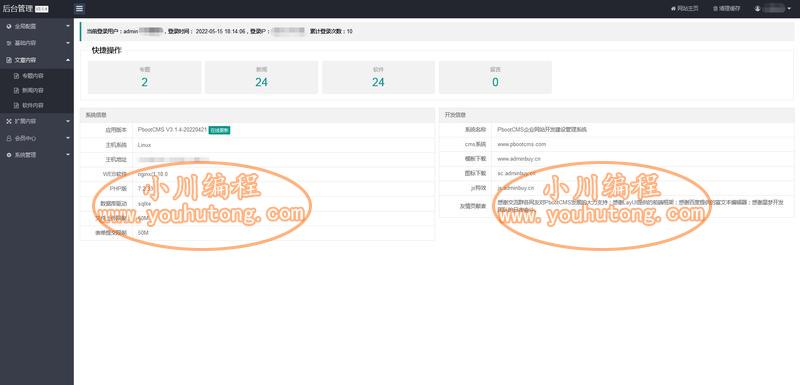The image size is (800, 385).
Task: Expand the 基础内容 sidebar menu arrow
Action: [68, 43]
